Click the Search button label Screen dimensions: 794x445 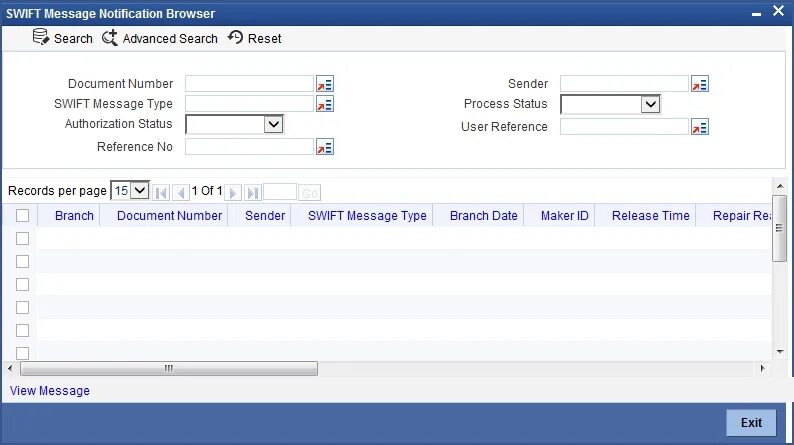pos(73,38)
